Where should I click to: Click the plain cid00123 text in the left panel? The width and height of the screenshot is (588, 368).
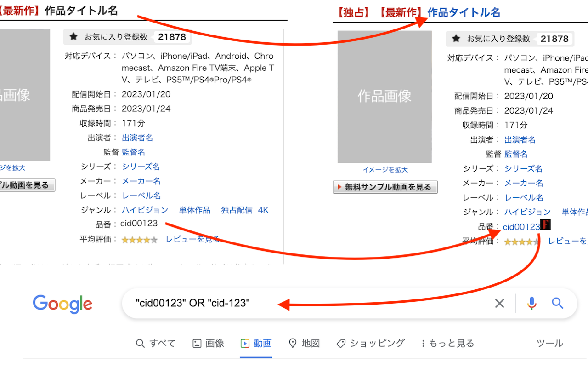pos(139,224)
